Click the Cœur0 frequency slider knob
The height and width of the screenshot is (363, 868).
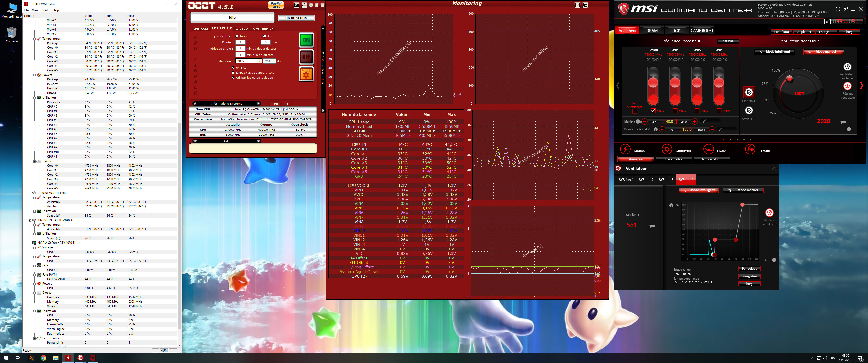point(653,82)
